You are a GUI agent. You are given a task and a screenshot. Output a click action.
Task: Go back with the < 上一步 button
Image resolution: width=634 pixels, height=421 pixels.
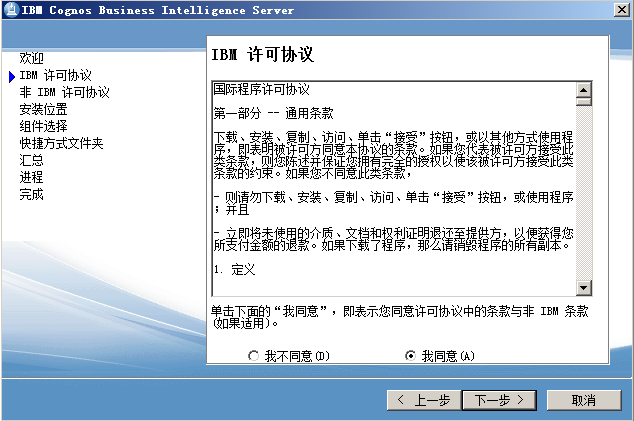(x=424, y=400)
